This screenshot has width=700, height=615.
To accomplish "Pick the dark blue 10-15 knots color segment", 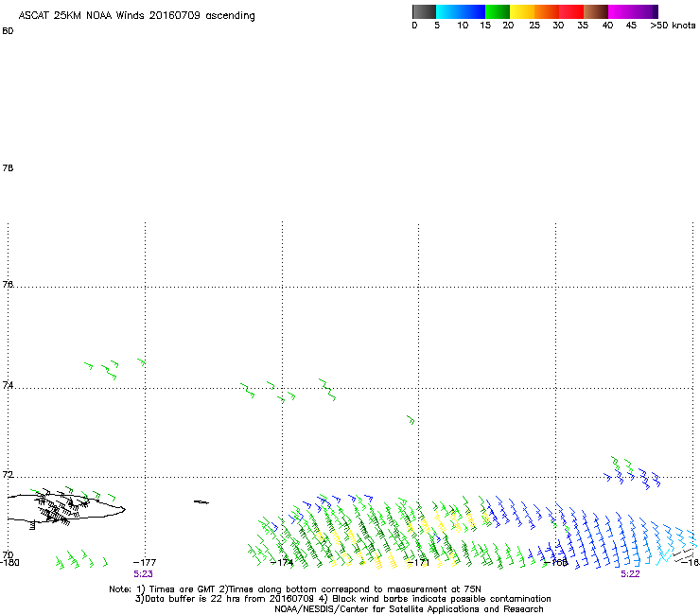I will (x=473, y=11).
